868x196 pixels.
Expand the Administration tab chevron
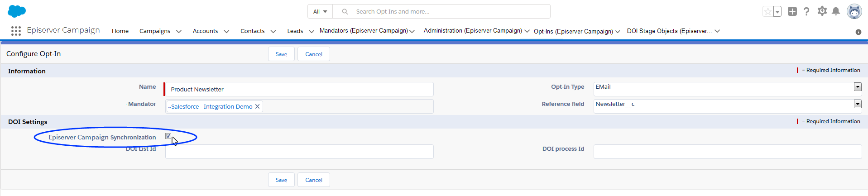[x=527, y=31]
